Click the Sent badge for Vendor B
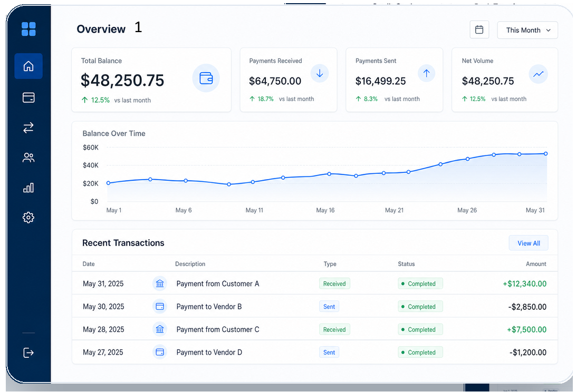 click(x=329, y=307)
